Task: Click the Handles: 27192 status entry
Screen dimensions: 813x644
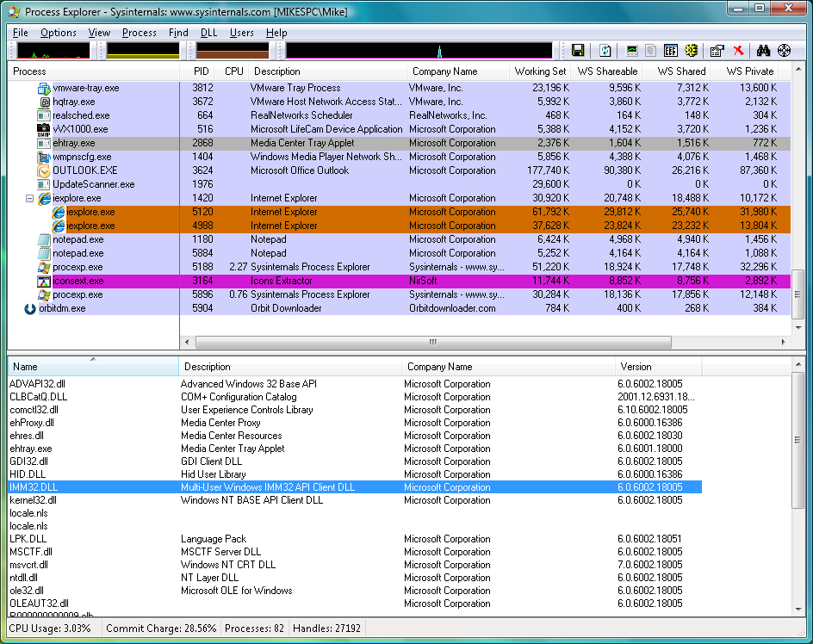Action: coord(326,629)
